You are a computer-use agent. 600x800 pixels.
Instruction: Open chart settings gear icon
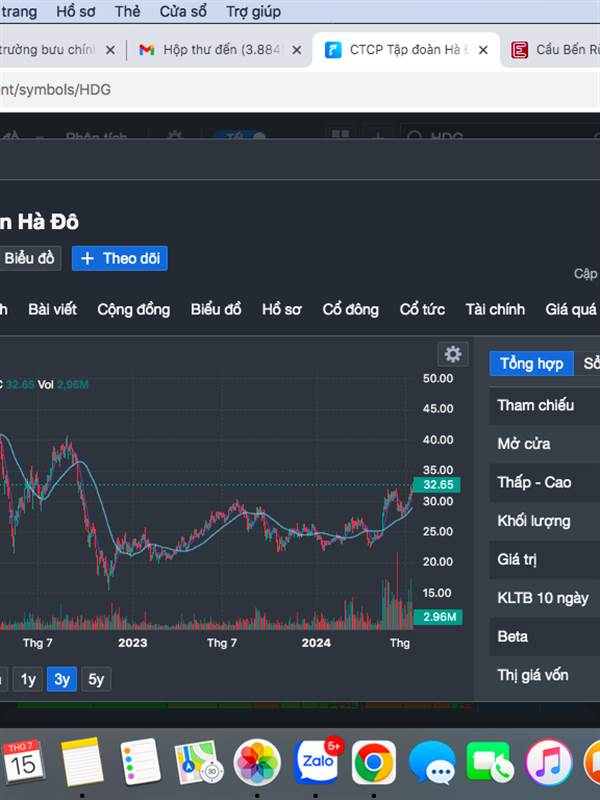point(453,354)
